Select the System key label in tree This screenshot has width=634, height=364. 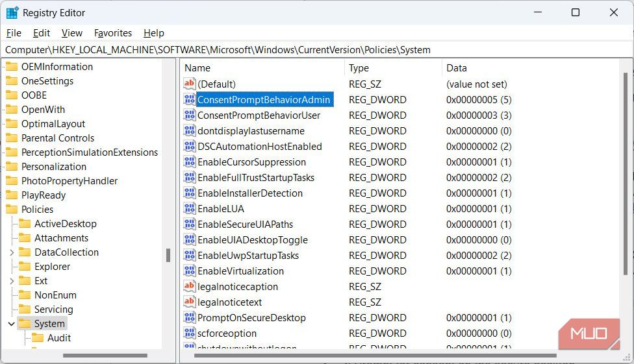[49, 324]
